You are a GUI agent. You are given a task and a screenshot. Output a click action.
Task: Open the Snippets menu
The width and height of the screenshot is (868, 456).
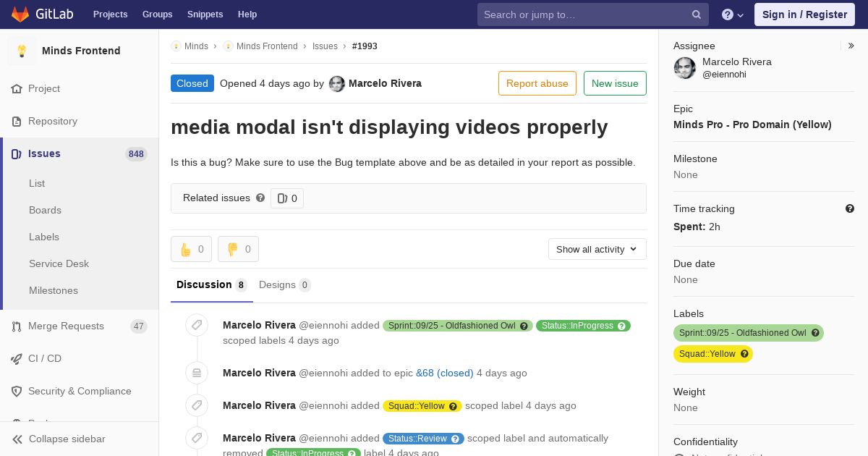205,14
